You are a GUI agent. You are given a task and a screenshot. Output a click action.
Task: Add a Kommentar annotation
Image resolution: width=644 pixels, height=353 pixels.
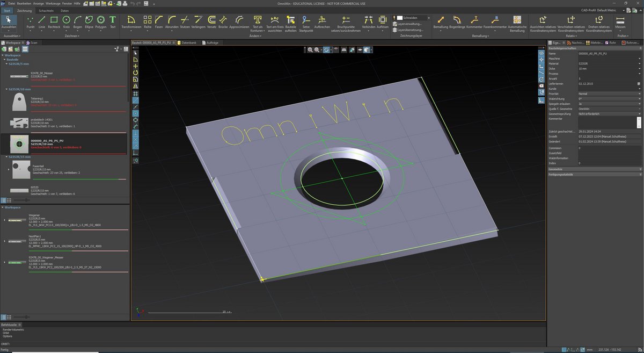(474, 22)
